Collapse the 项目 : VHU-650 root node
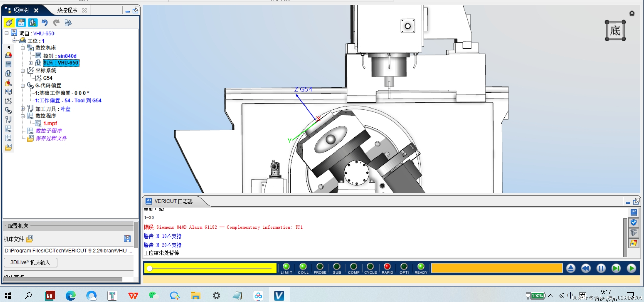The image size is (644, 302). tap(6, 33)
